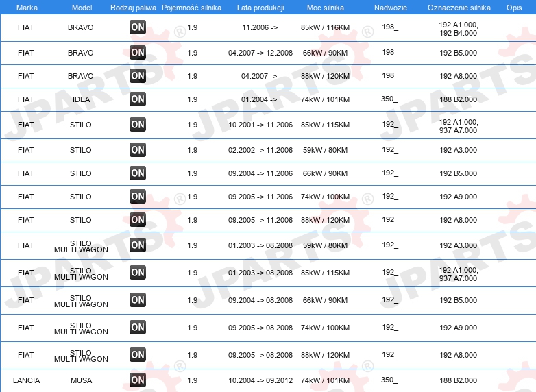Click ON icon for Stilo Multi Wagon 85kW / 115KM

tap(138, 272)
